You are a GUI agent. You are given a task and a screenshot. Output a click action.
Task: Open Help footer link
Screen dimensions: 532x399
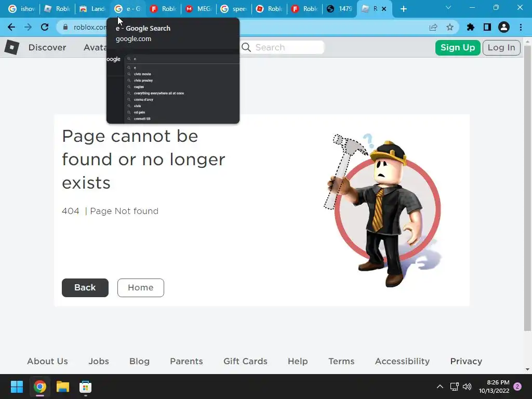point(298,362)
